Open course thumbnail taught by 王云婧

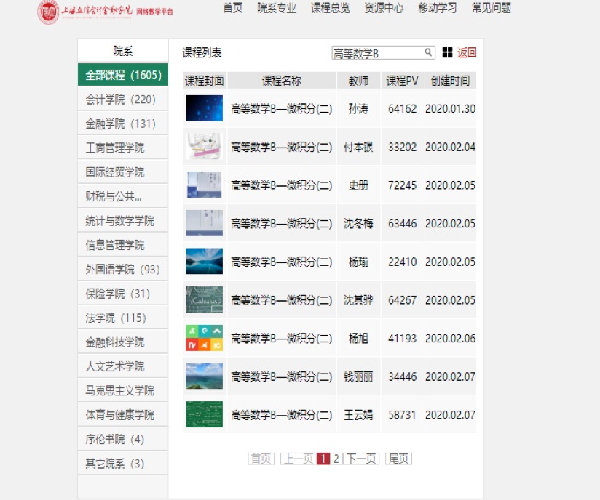pos(204,414)
